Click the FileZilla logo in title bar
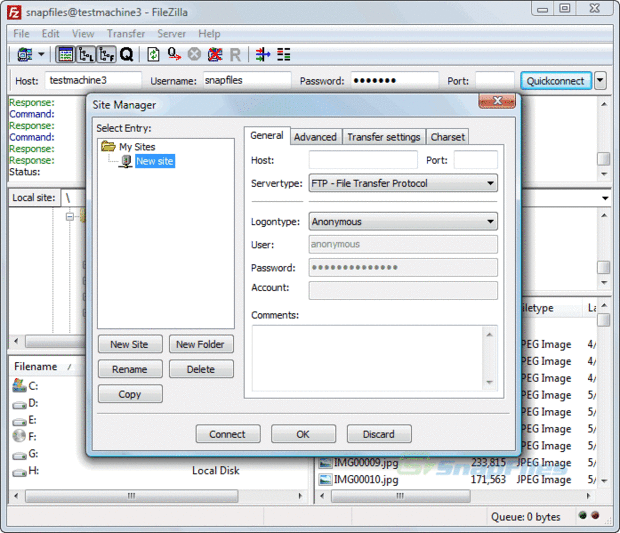The height and width of the screenshot is (533, 620). [x=14, y=12]
